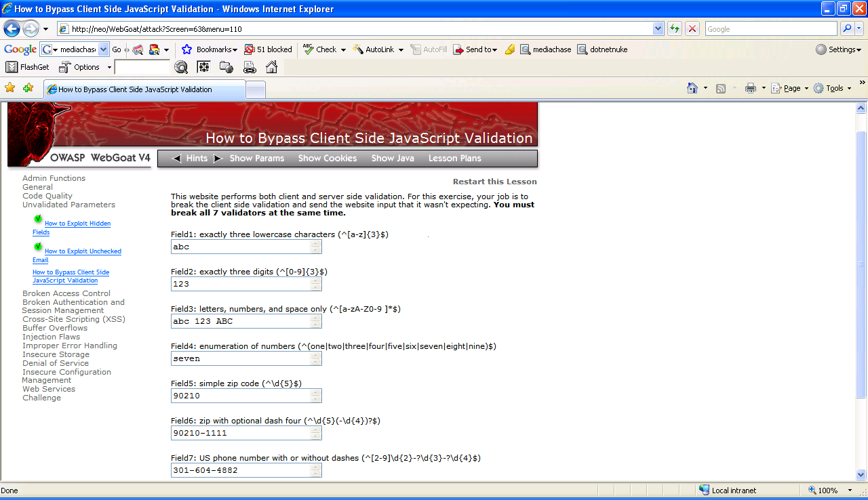Open Show Params in the WebGoat menu
Viewport: 868px width, 500px height.
(257, 158)
